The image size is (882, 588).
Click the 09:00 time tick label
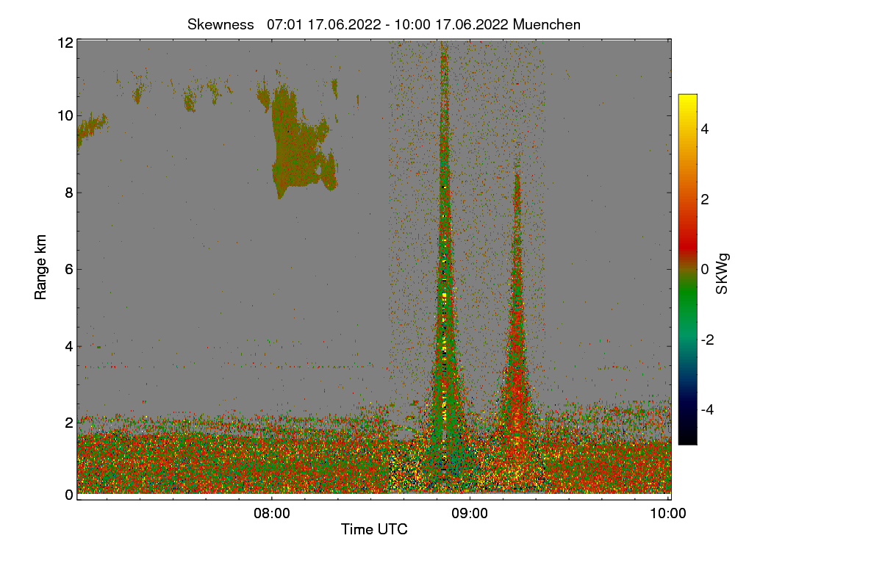470,514
